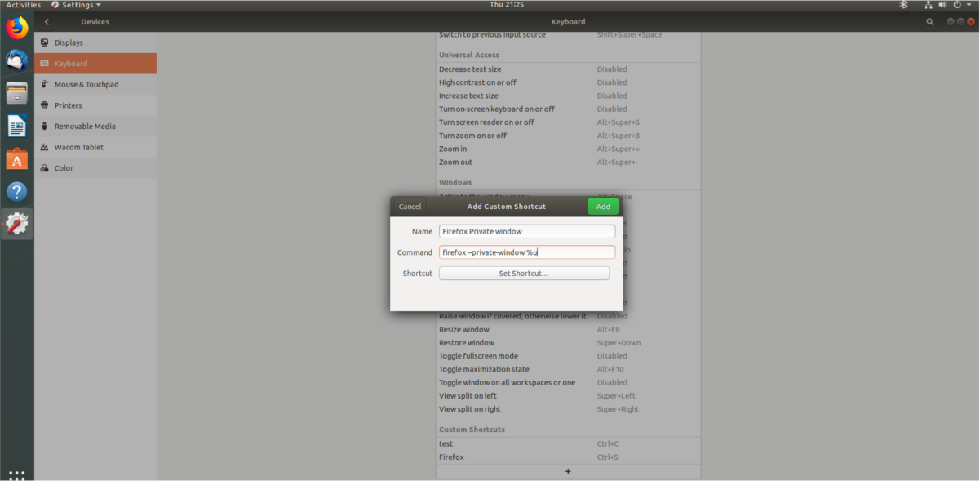980x481 pixels.
Task: Open LibreOffice Writer from the dock
Action: pyautogui.click(x=16, y=126)
